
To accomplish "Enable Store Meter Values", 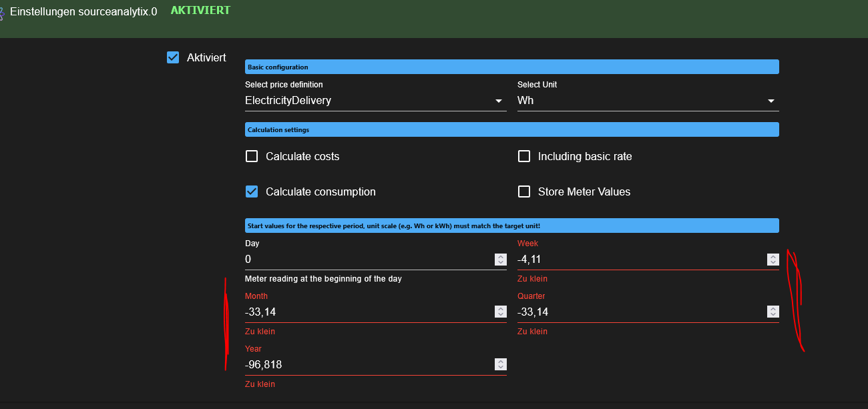I will pos(524,191).
